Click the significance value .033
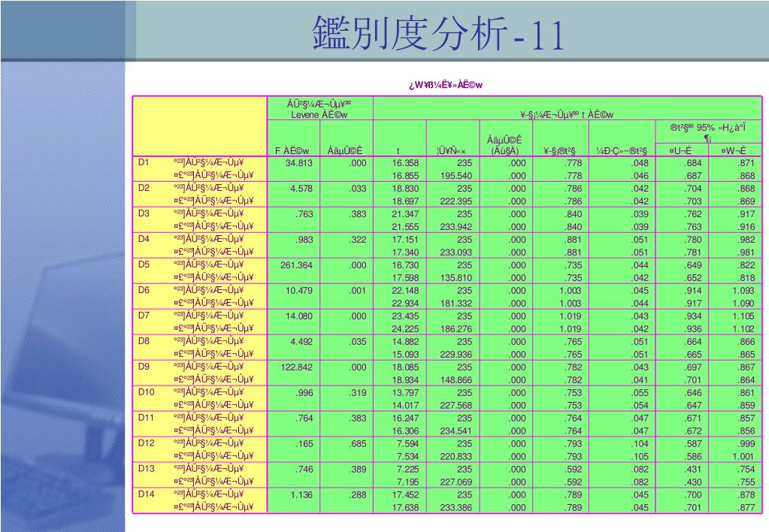This screenshot has height=532, width=769. coord(358,189)
